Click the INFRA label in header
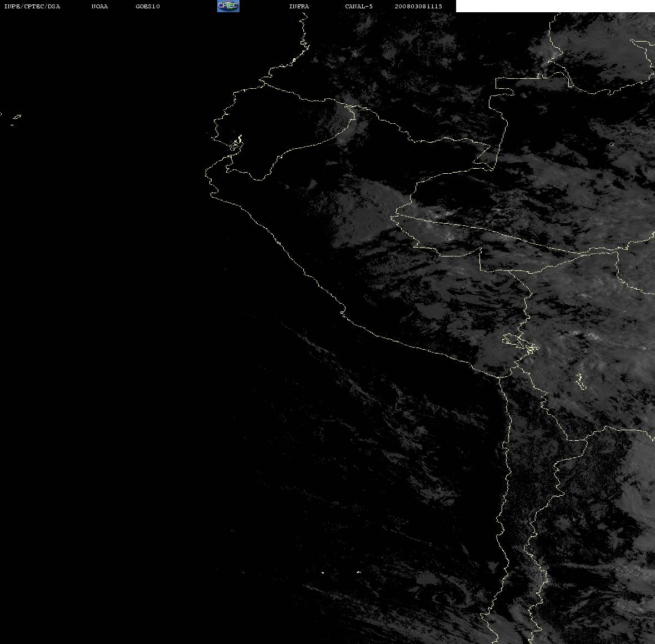This screenshot has height=644, width=655. click(x=299, y=6)
